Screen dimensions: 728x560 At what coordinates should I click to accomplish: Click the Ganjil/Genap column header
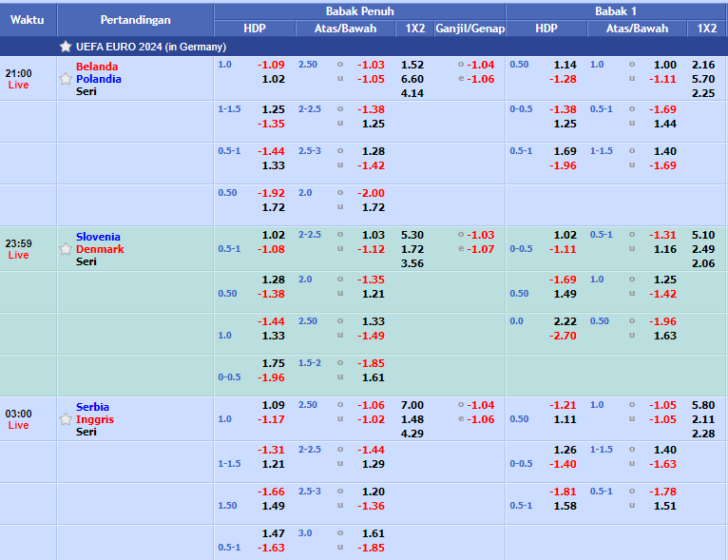pos(469,29)
